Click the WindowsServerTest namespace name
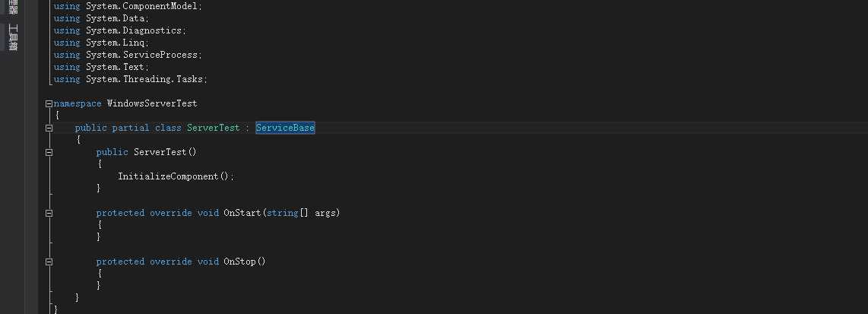The width and height of the screenshot is (868, 314). (x=152, y=103)
